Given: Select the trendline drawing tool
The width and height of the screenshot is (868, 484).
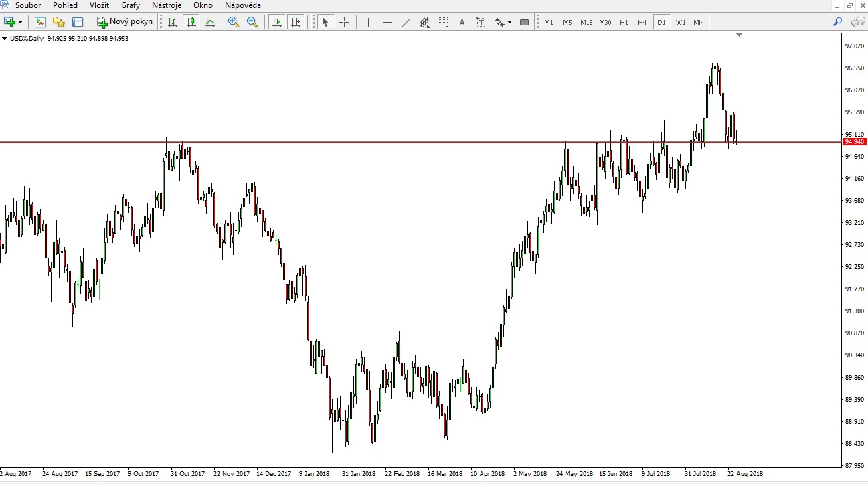Looking at the screenshot, I should point(406,22).
